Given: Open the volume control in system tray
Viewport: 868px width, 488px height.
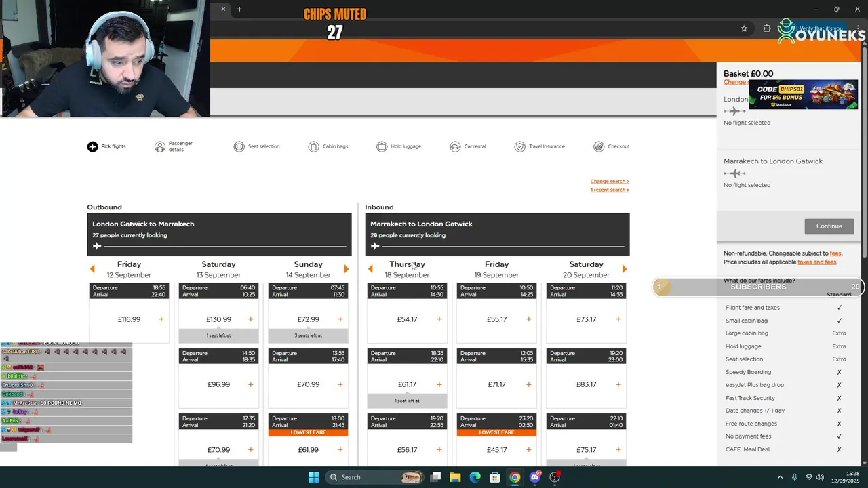Looking at the screenshot, I should 821,477.
